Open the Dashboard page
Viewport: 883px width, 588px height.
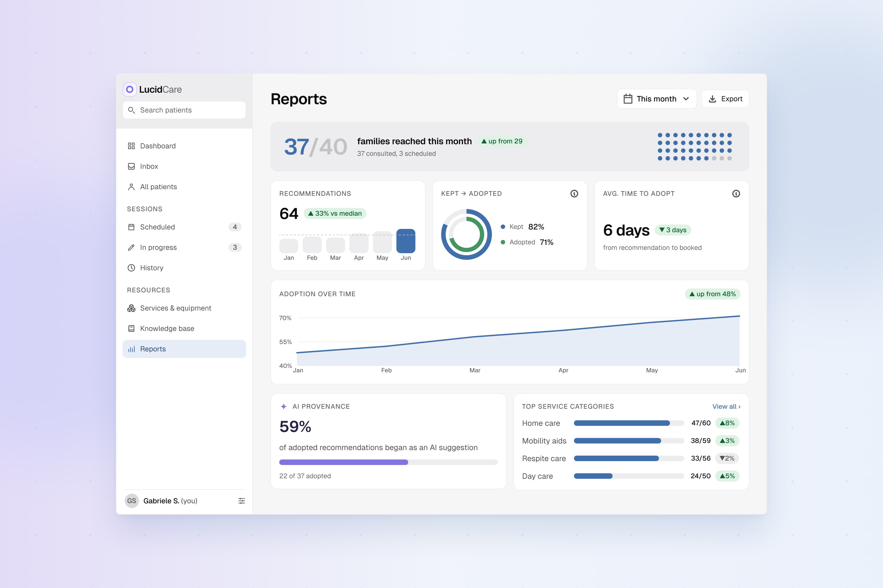coord(184,146)
